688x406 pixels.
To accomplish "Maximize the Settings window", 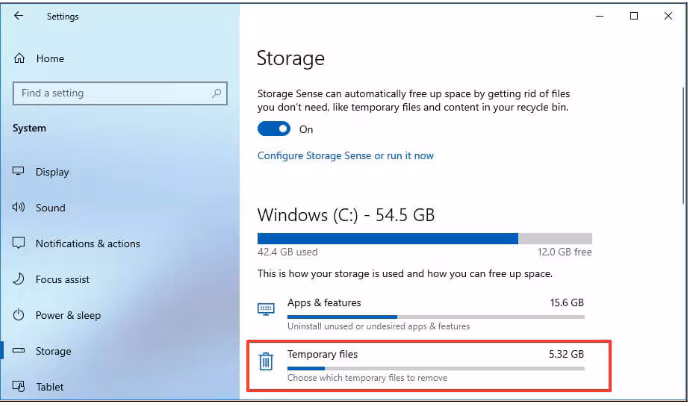I will click(x=634, y=16).
